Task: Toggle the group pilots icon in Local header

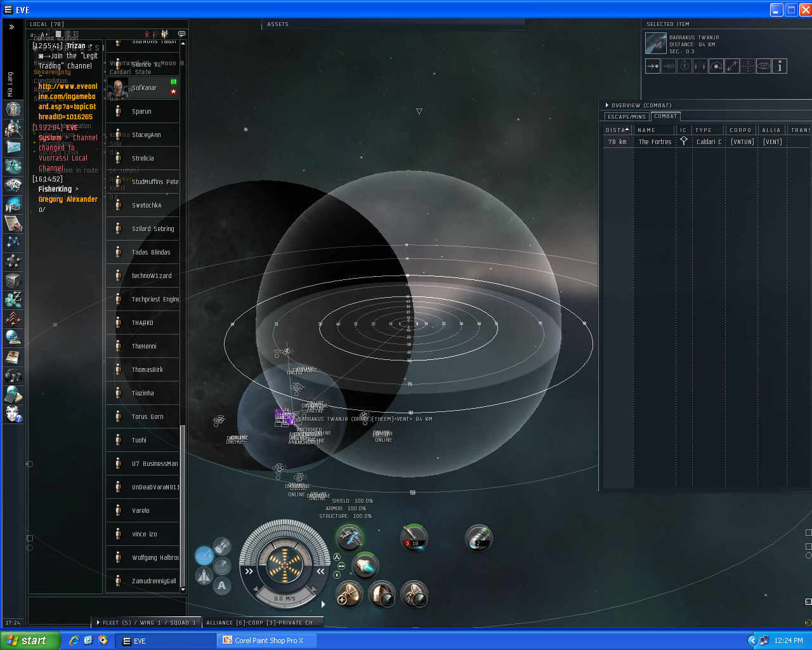Action: pyautogui.click(x=165, y=34)
